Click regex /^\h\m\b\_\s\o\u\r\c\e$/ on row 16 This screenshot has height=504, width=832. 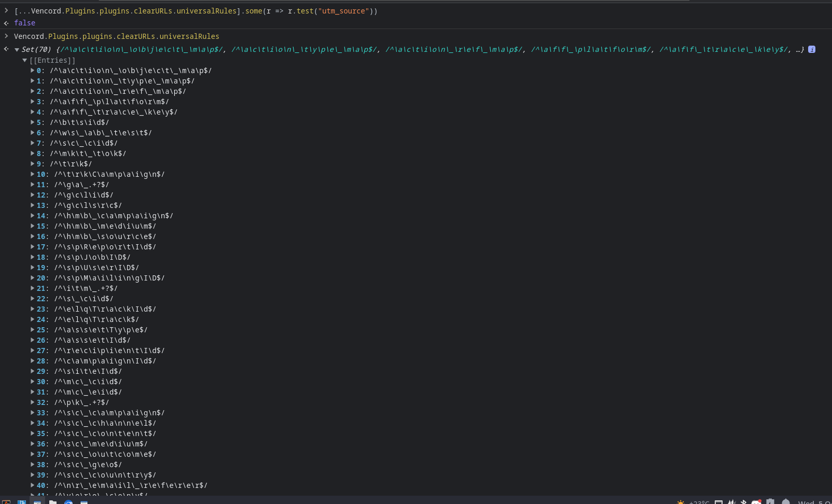[105, 236]
